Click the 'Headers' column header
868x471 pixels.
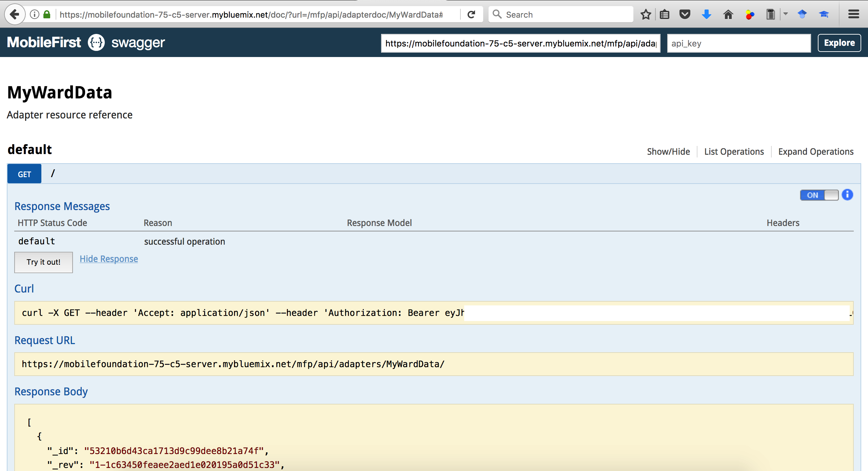point(783,223)
